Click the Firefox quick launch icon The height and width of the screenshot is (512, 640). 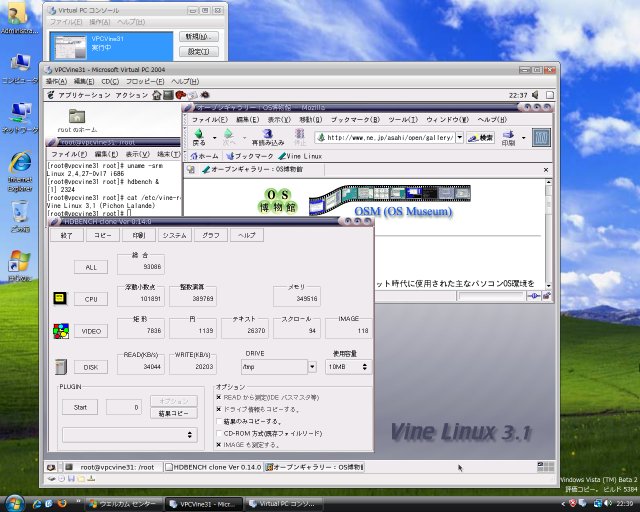[62, 504]
